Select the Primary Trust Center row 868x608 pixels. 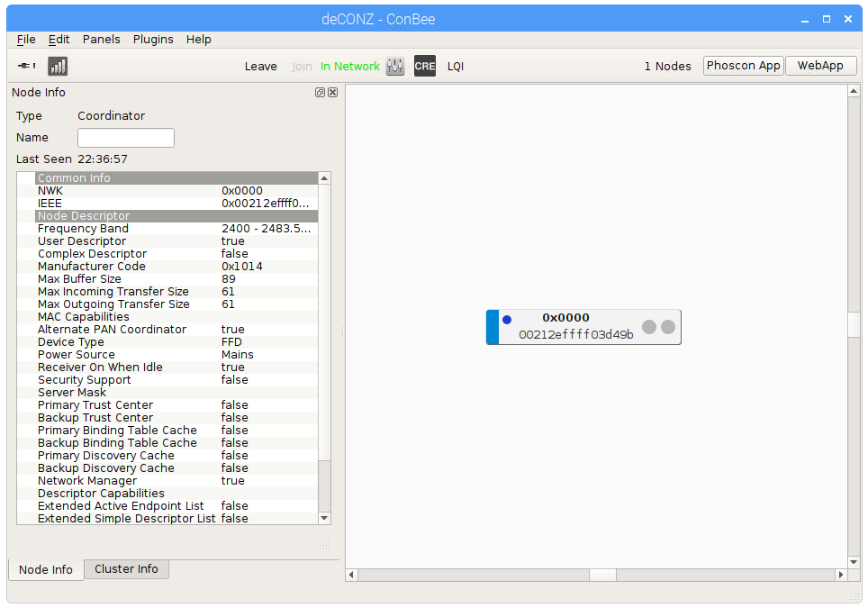click(167, 404)
